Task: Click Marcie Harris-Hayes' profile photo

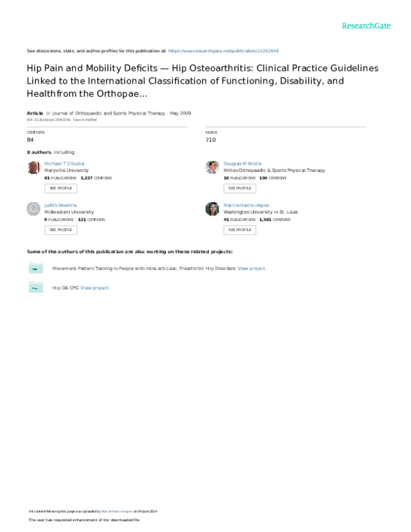Action: [x=212, y=209]
